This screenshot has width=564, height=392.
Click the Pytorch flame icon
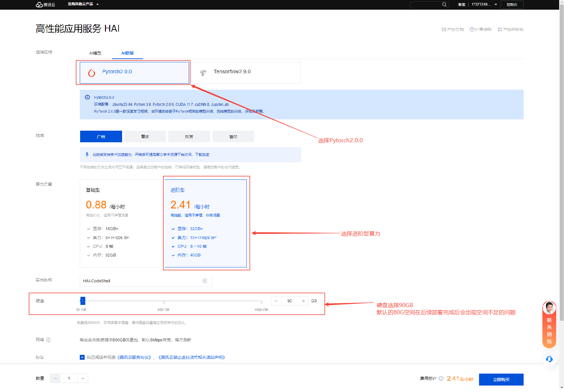click(92, 73)
